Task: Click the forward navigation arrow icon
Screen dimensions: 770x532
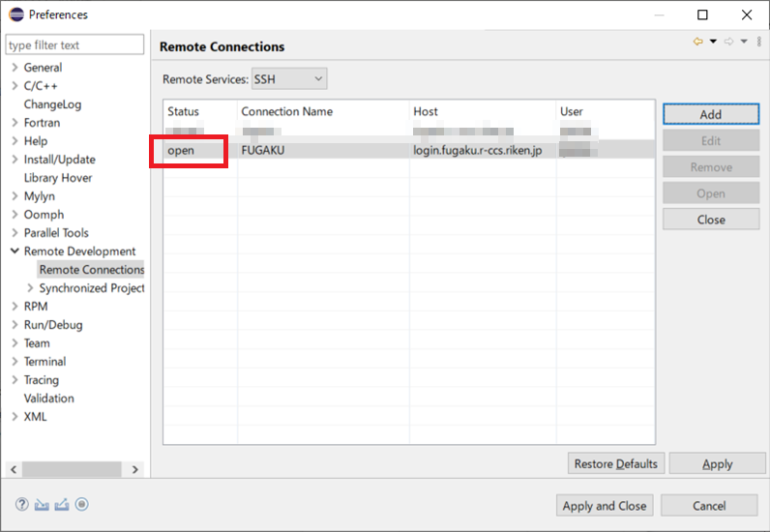Action: 728,42
